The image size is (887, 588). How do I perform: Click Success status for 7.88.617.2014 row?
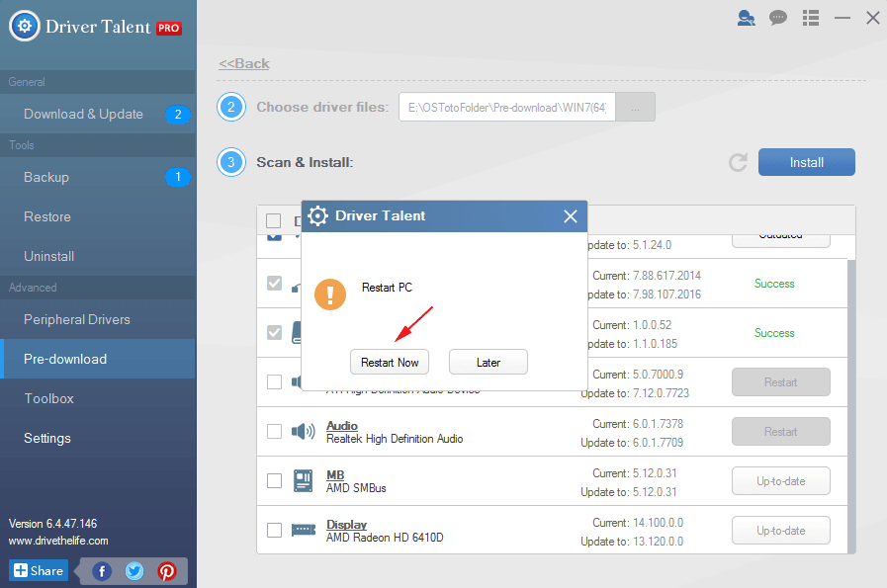[x=774, y=284]
